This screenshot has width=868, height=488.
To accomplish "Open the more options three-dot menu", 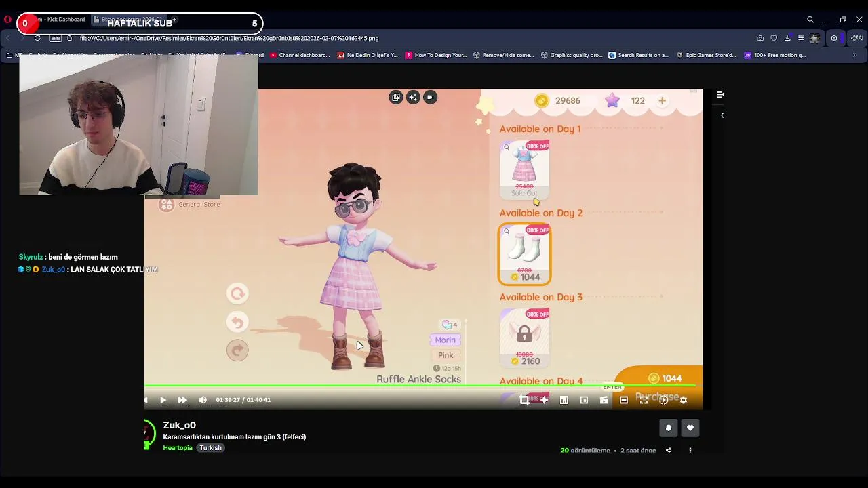I will pyautogui.click(x=690, y=450).
